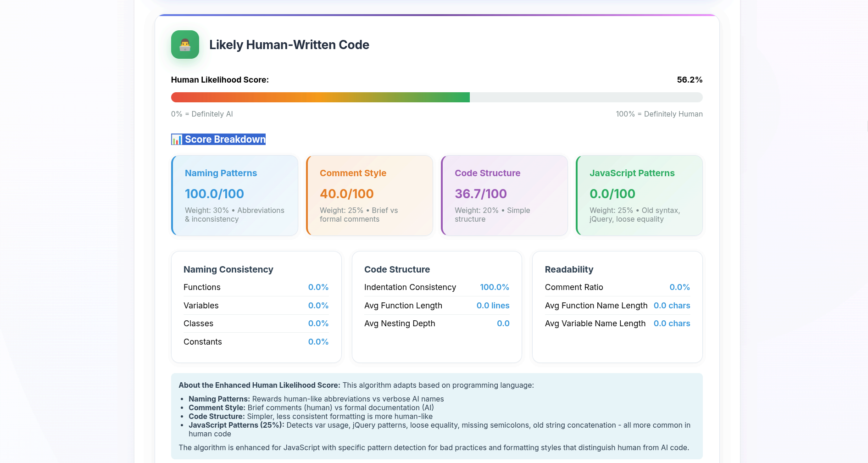
Task: Click the bar chart icon beside Score Breakdown
Action: click(x=177, y=139)
